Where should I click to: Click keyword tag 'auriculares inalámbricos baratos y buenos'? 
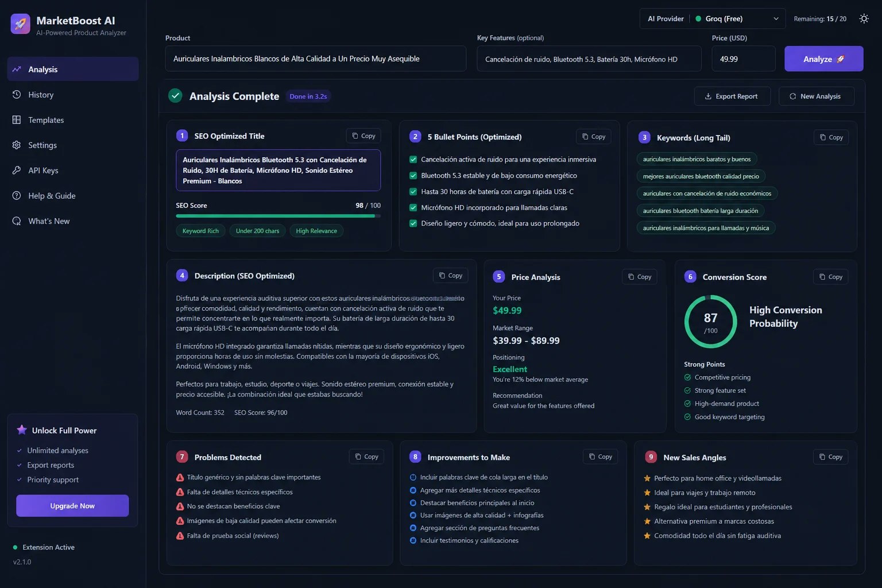pos(697,159)
